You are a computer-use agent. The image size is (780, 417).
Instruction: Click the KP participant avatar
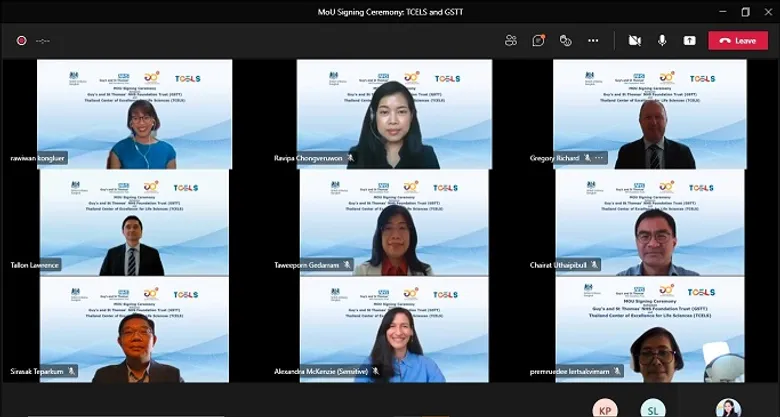(605, 408)
